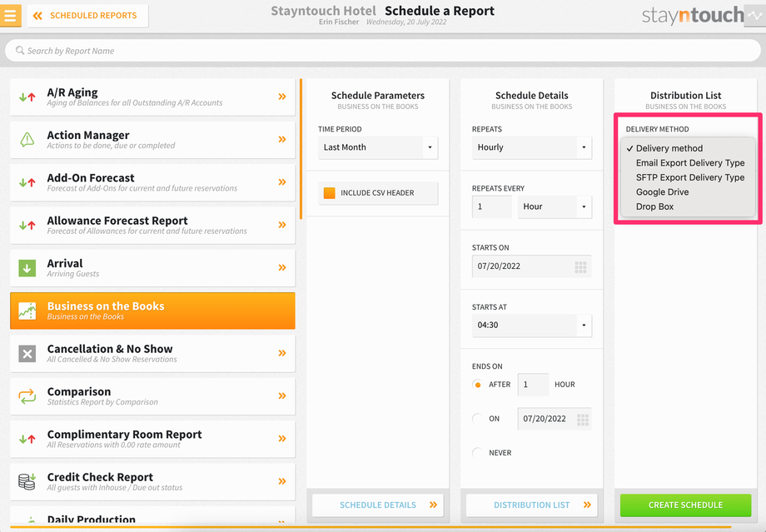Viewport: 766px width, 532px height.
Task: Click the orange report list scrollbar
Action: click(x=301, y=149)
